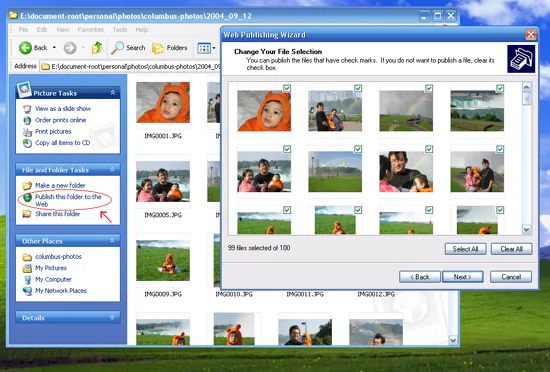Uncheck the waterfall photo in wizard top row
This screenshot has height=372, width=550.
click(x=500, y=88)
